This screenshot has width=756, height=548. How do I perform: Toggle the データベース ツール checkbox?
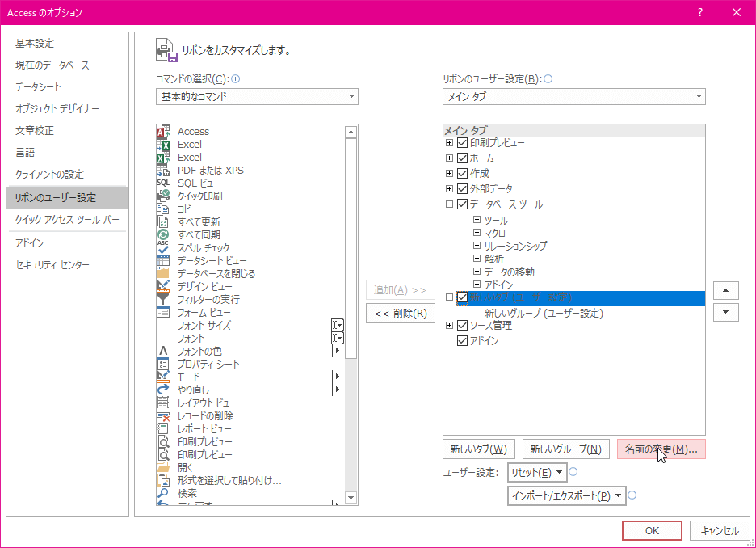click(x=462, y=204)
